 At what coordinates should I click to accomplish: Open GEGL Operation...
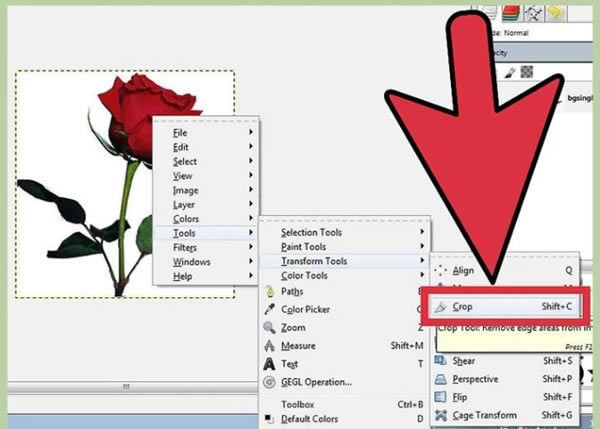[x=344, y=382]
